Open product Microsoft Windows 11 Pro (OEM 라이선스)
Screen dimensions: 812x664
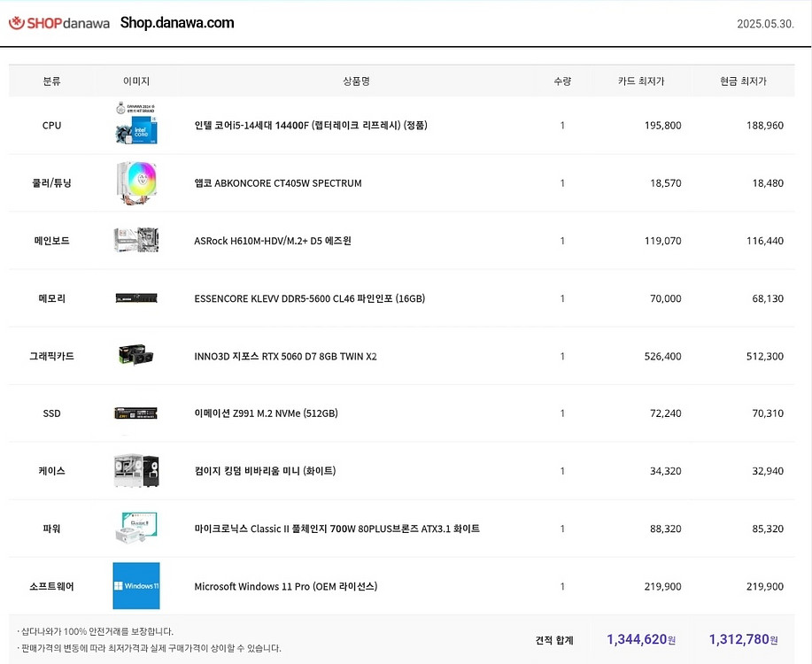286,586
